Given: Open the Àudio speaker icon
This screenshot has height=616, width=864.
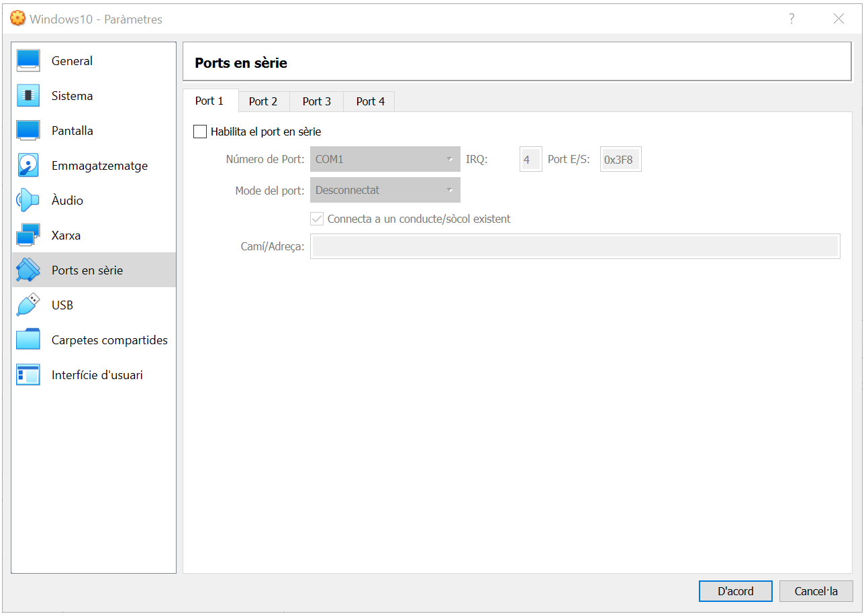Looking at the screenshot, I should tap(28, 201).
